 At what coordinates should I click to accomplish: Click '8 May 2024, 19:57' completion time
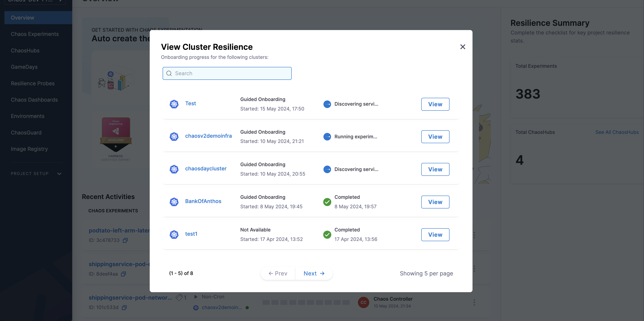click(355, 206)
